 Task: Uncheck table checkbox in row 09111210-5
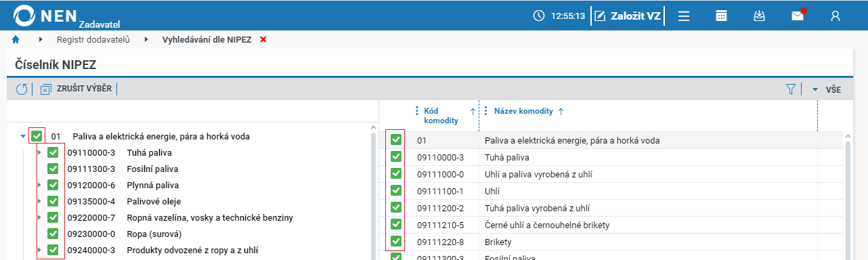click(x=396, y=224)
